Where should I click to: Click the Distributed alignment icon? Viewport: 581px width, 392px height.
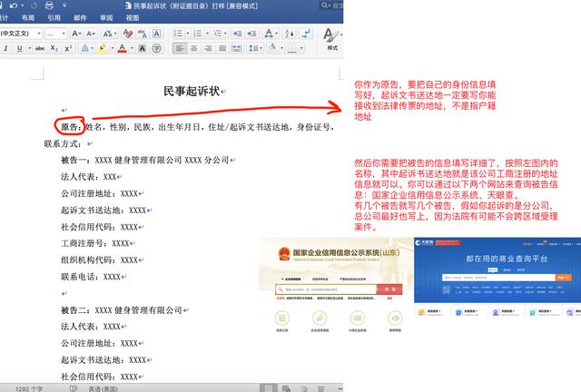[x=236, y=48]
